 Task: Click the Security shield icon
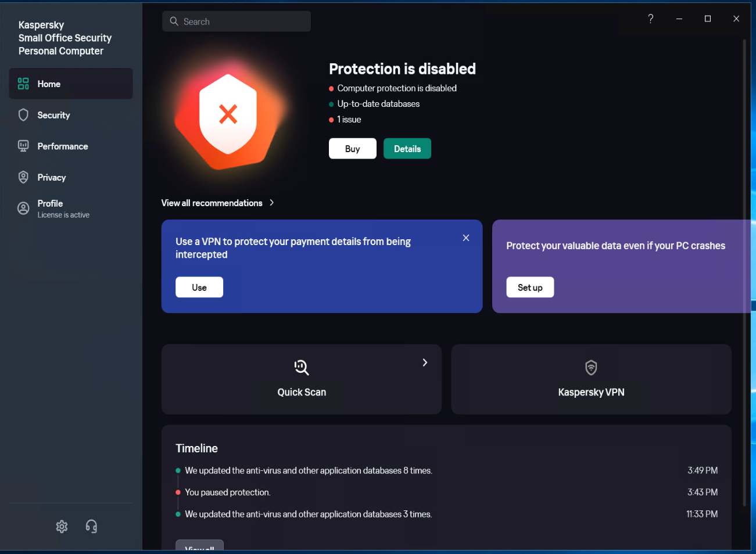pyautogui.click(x=23, y=115)
